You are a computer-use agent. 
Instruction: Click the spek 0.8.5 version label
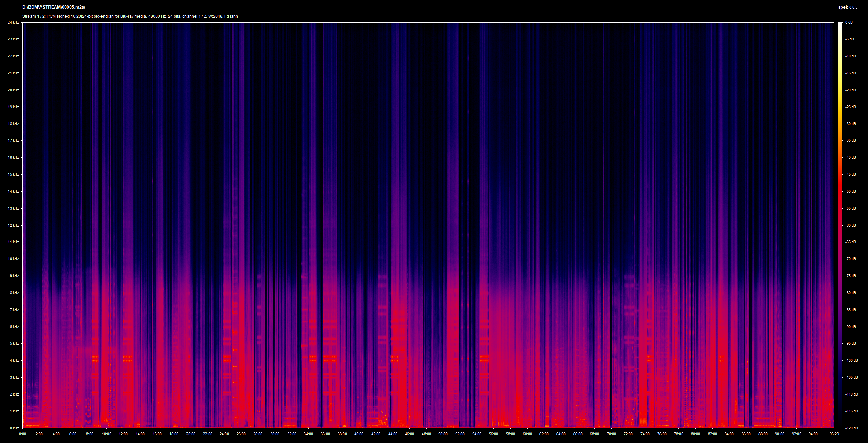[848, 7]
